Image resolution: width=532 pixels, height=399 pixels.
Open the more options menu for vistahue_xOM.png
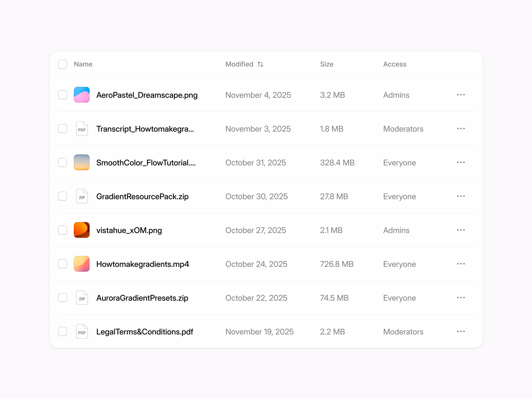pos(461,230)
